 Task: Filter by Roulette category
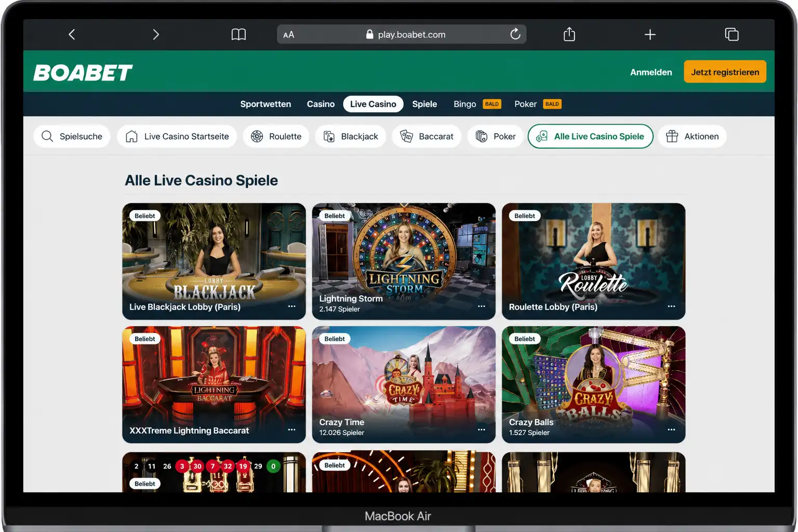[276, 136]
